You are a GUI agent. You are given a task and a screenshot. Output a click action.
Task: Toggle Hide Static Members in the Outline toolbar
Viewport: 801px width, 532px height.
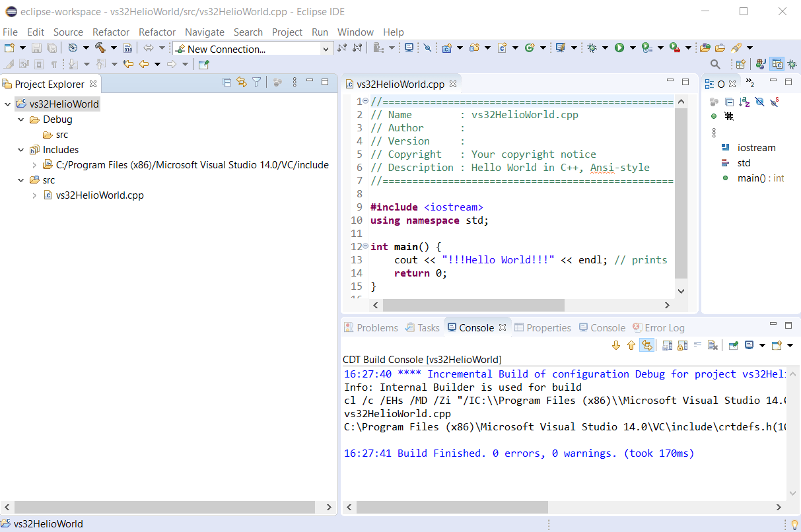click(775, 102)
